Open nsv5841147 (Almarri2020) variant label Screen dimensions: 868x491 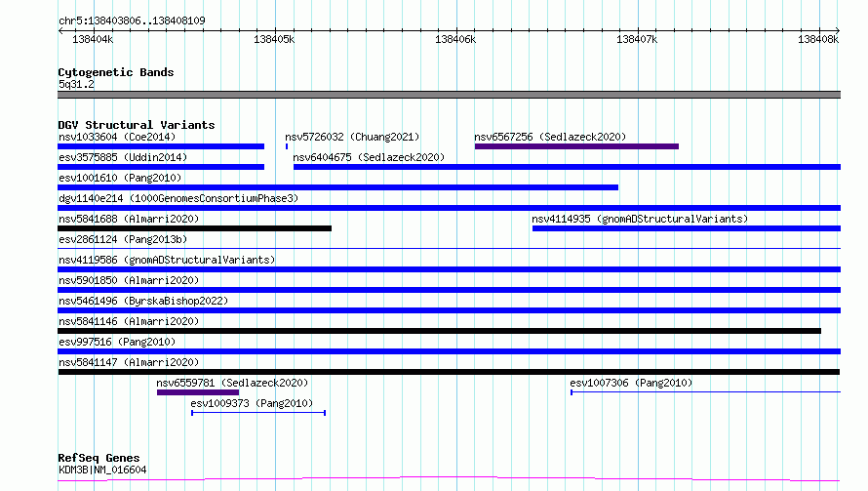129,362
